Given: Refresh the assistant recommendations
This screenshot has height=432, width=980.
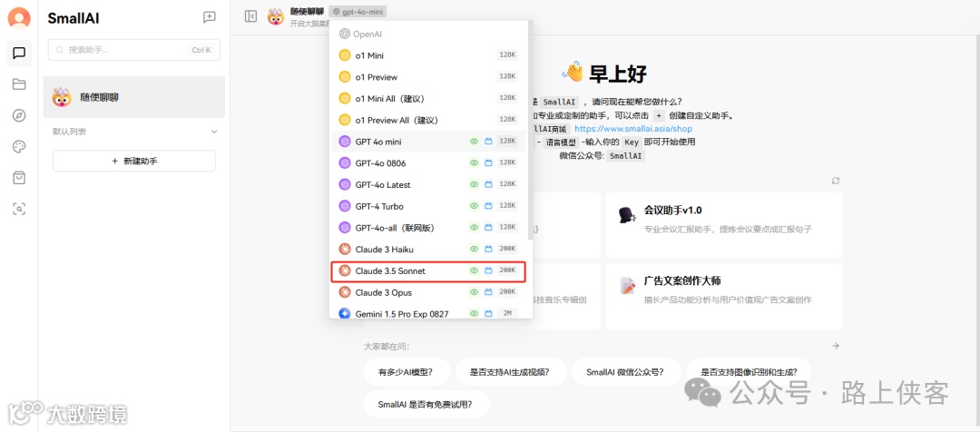Looking at the screenshot, I should 836,181.
